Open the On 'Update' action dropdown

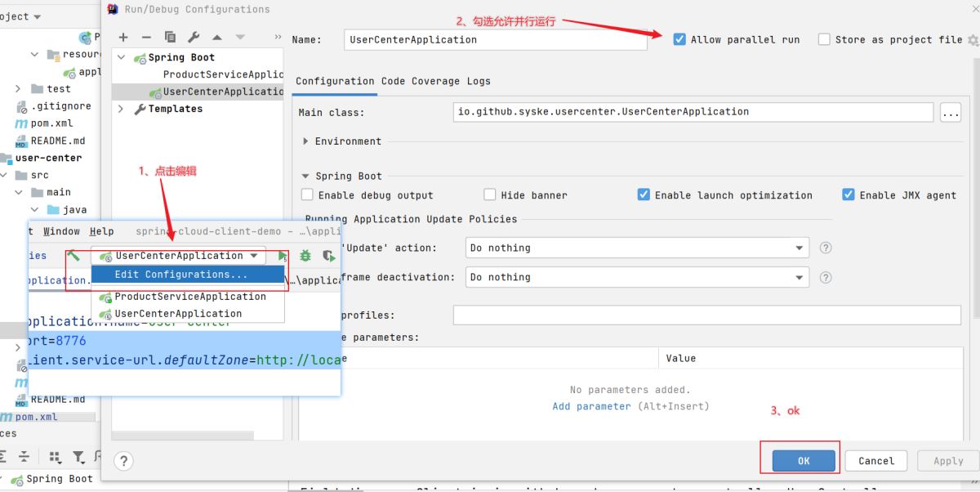[636, 248]
